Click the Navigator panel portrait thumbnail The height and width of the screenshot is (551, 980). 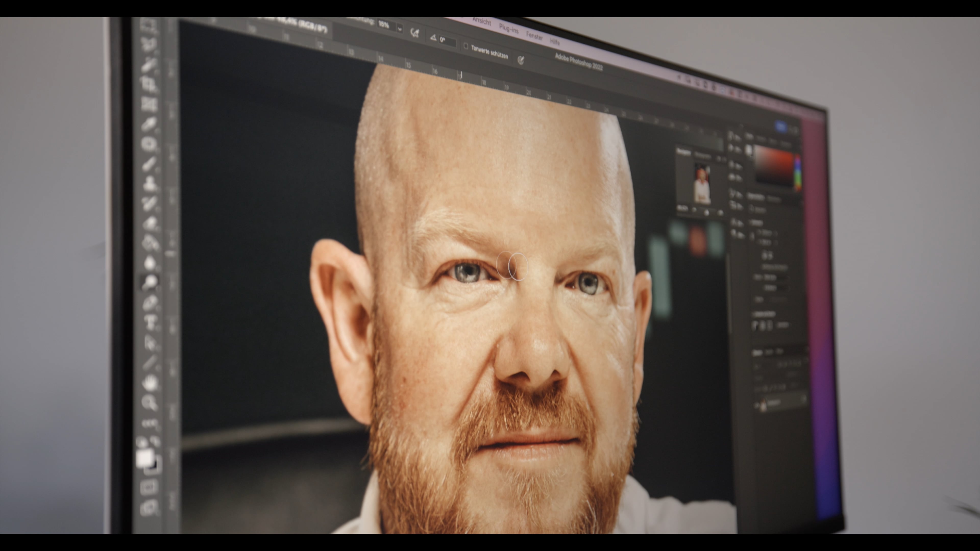tap(702, 184)
